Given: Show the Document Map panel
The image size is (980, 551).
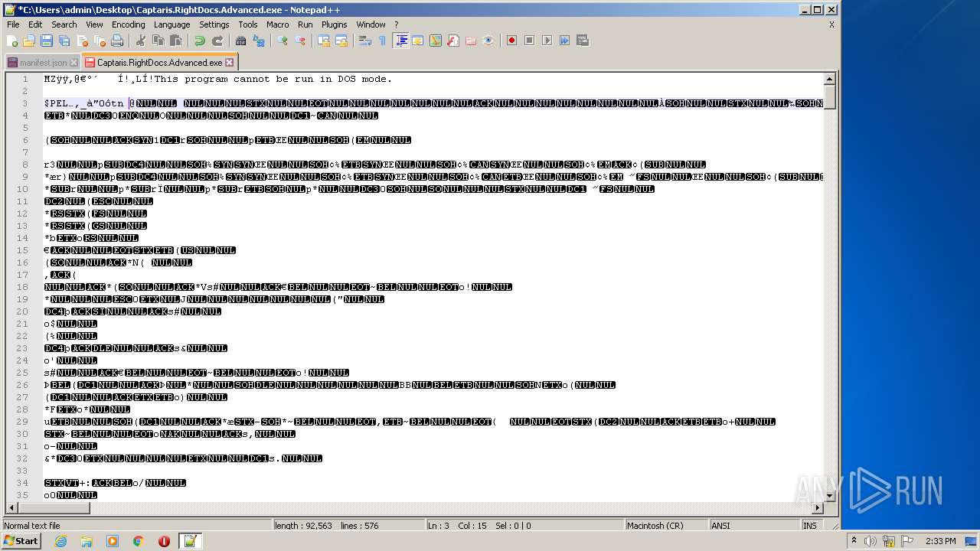Looking at the screenshot, I should (x=435, y=41).
